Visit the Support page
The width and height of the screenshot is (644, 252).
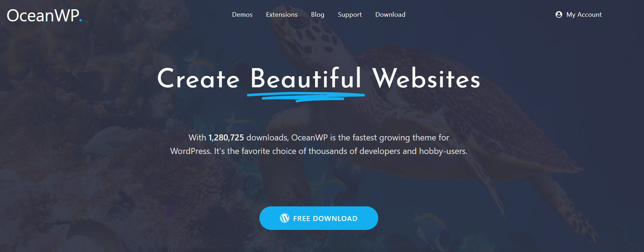click(x=350, y=15)
